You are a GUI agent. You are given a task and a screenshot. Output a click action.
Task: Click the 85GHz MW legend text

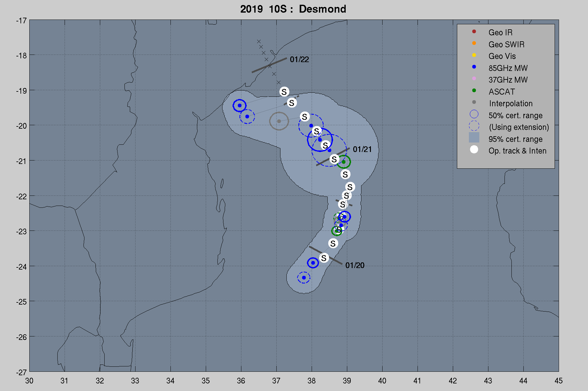click(508, 68)
